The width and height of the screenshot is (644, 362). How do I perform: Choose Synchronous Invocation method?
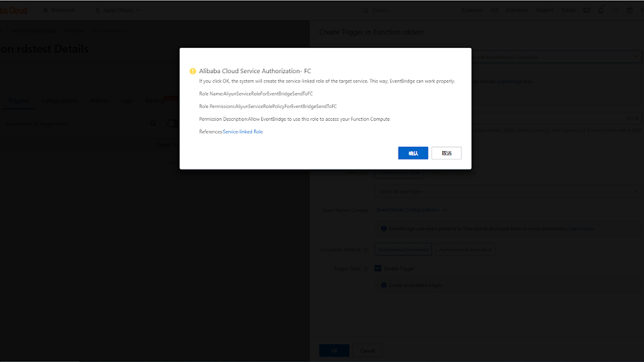coord(403,250)
